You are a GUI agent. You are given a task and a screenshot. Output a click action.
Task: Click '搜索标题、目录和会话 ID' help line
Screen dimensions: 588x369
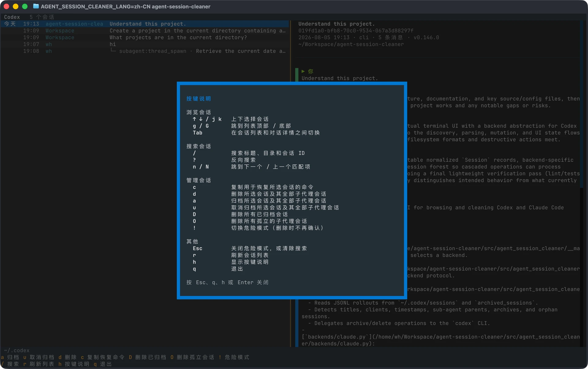click(268, 153)
